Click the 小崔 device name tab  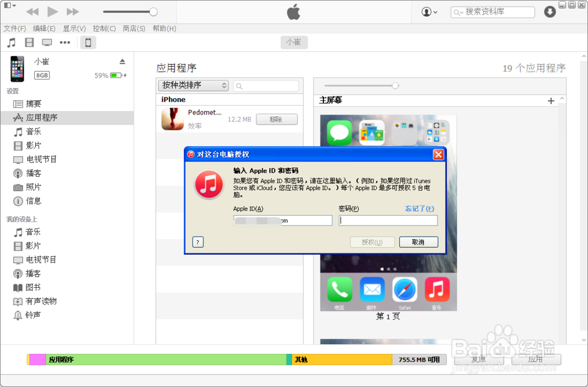pos(294,42)
